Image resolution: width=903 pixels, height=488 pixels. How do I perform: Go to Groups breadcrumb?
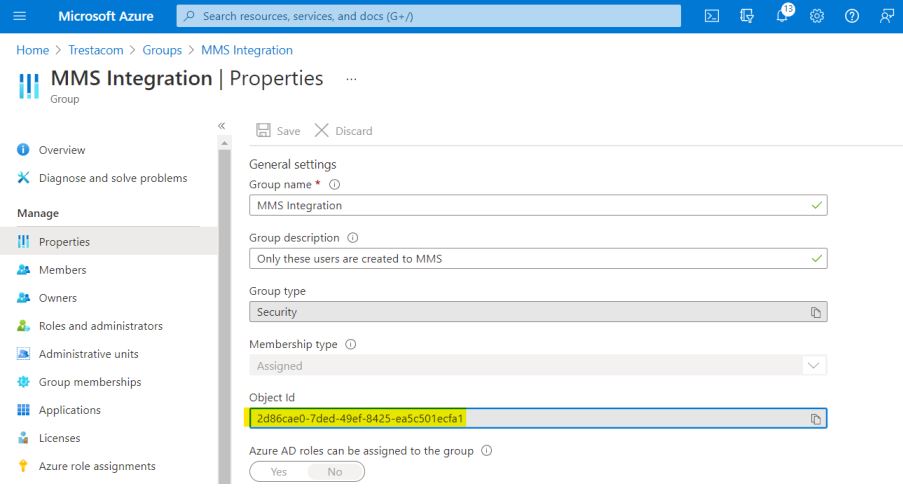[162, 50]
